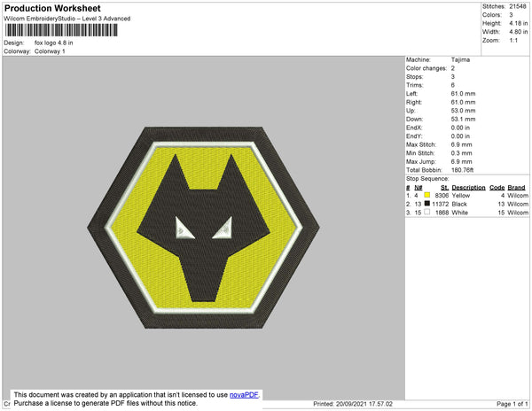Click the fox logo embroidery preview

pyautogui.click(x=203, y=228)
